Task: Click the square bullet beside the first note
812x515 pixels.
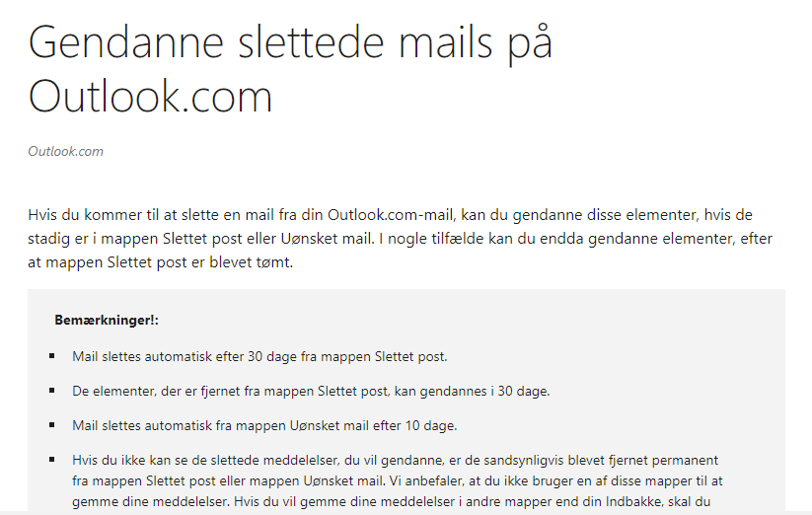Action: point(51,356)
